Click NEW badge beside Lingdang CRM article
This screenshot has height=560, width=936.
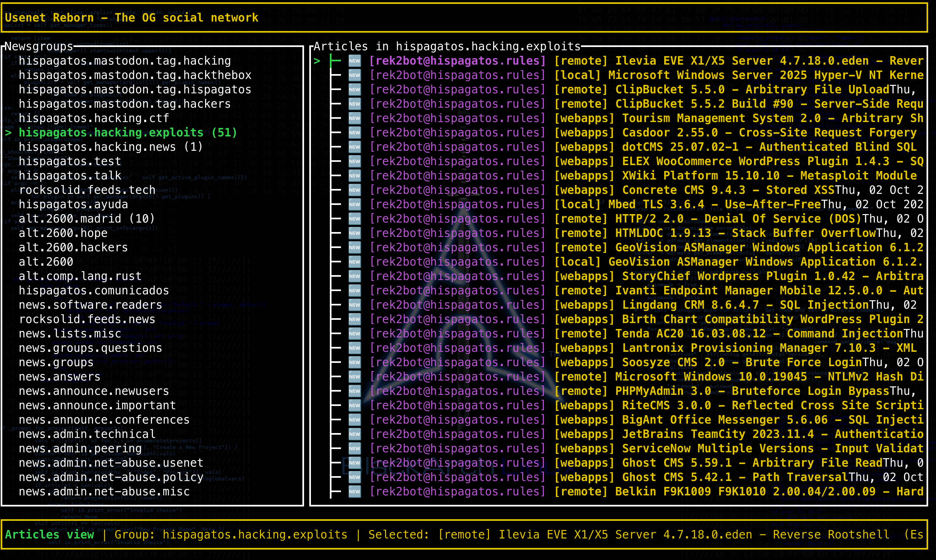click(355, 304)
